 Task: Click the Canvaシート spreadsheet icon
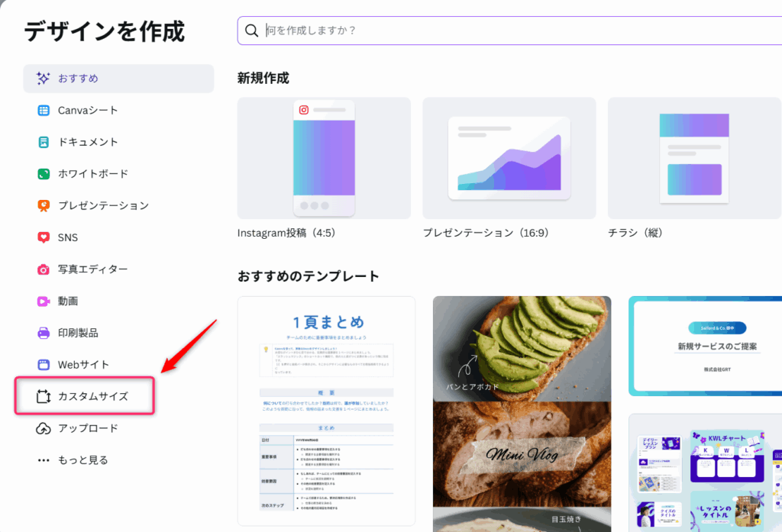coord(44,111)
